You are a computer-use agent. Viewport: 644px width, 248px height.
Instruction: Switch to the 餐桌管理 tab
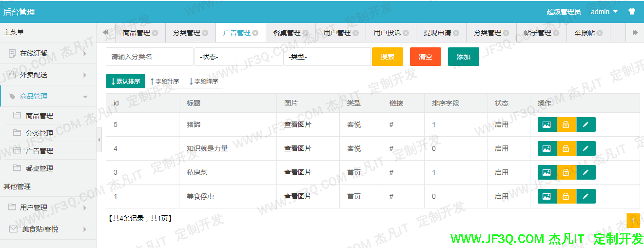coord(287,33)
